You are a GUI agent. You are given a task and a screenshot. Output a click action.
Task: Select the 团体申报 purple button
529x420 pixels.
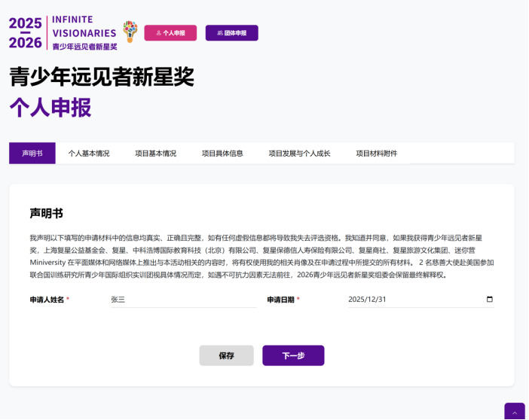(232, 33)
